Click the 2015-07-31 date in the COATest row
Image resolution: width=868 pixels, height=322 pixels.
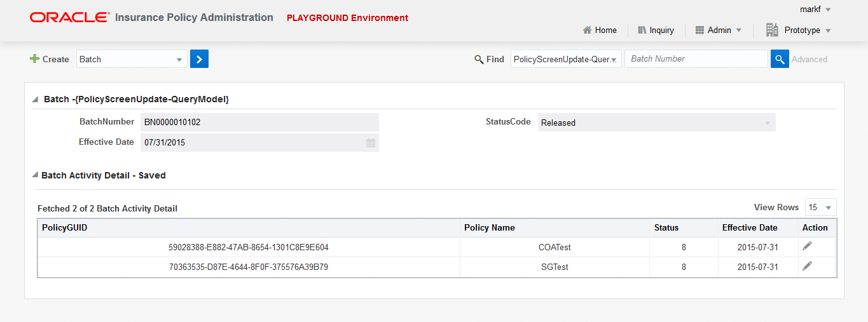coord(758,247)
